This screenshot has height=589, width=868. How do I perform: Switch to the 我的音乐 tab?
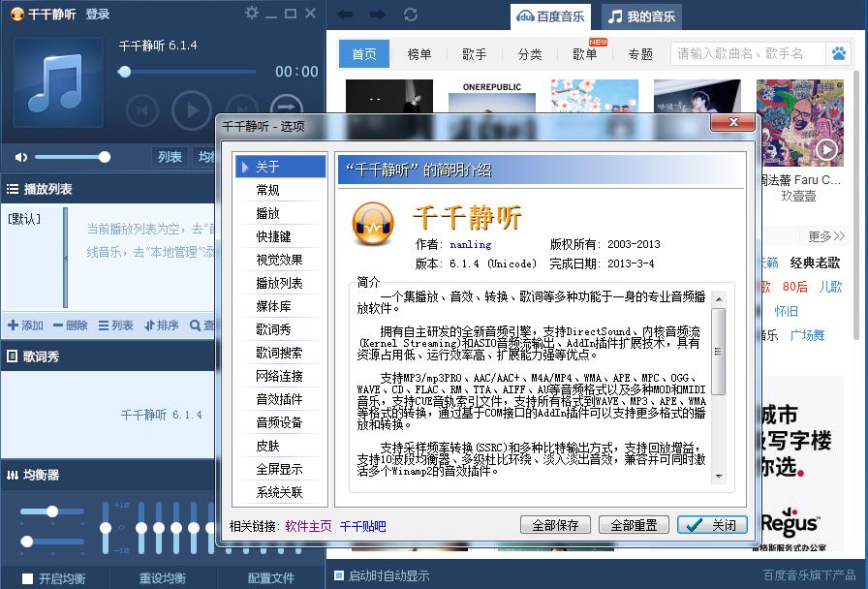pyautogui.click(x=641, y=16)
